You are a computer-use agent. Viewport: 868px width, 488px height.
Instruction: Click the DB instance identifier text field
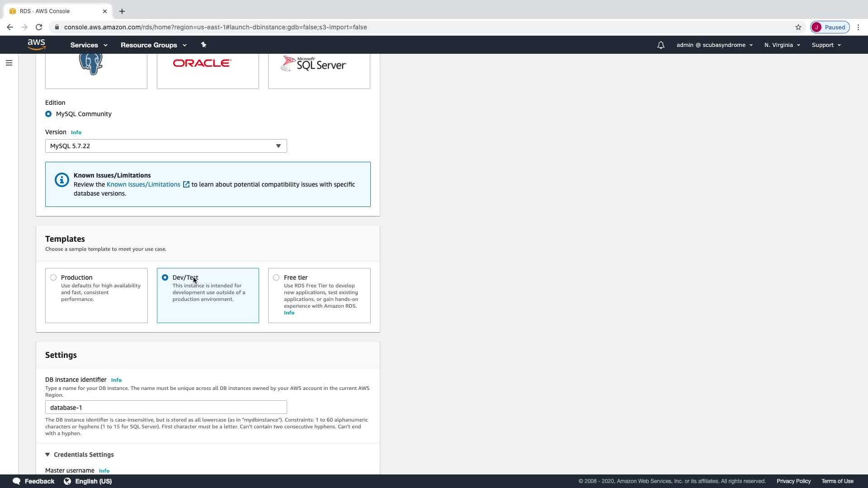click(166, 407)
